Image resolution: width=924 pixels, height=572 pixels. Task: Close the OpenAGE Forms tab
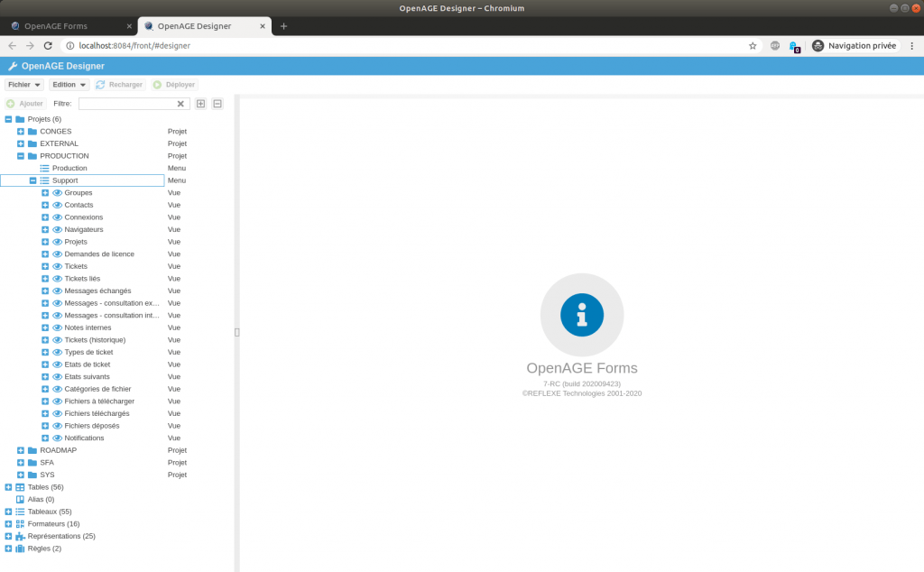[129, 26]
